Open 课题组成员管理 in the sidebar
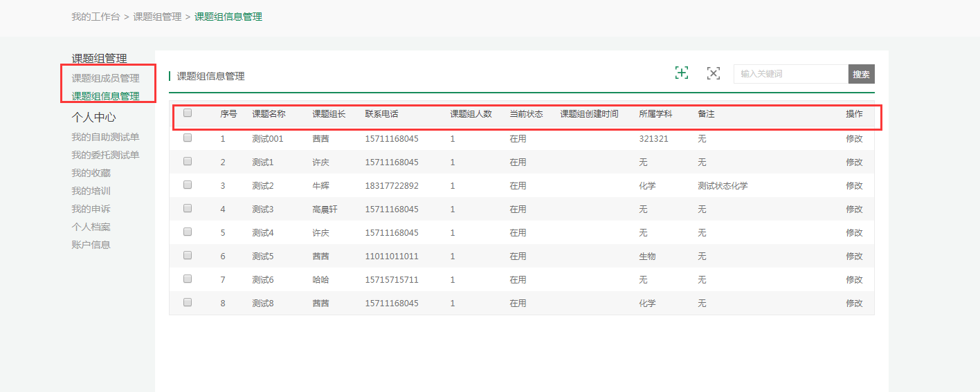This screenshot has height=392, width=980. [x=105, y=78]
